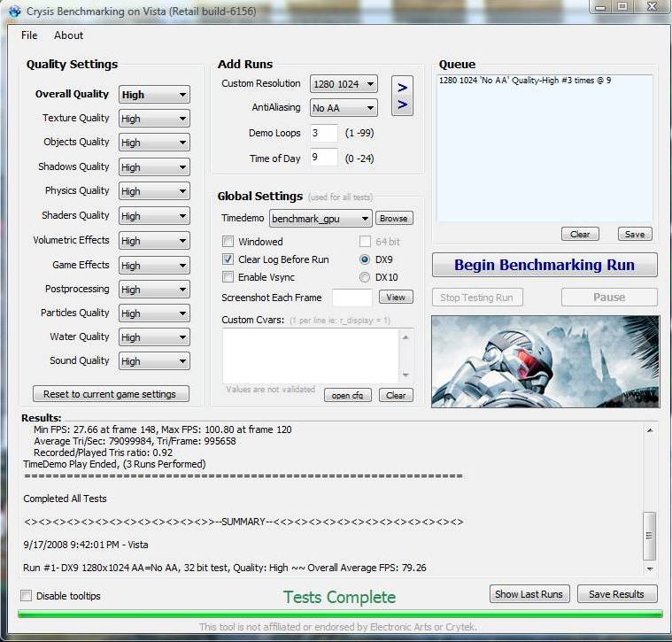Save the Queue list
The image size is (672, 642).
(x=635, y=234)
